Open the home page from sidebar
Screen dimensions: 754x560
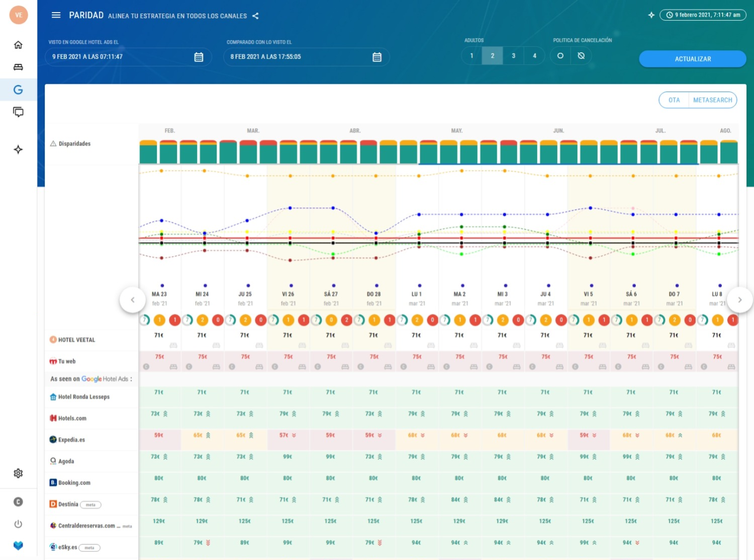point(18,45)
